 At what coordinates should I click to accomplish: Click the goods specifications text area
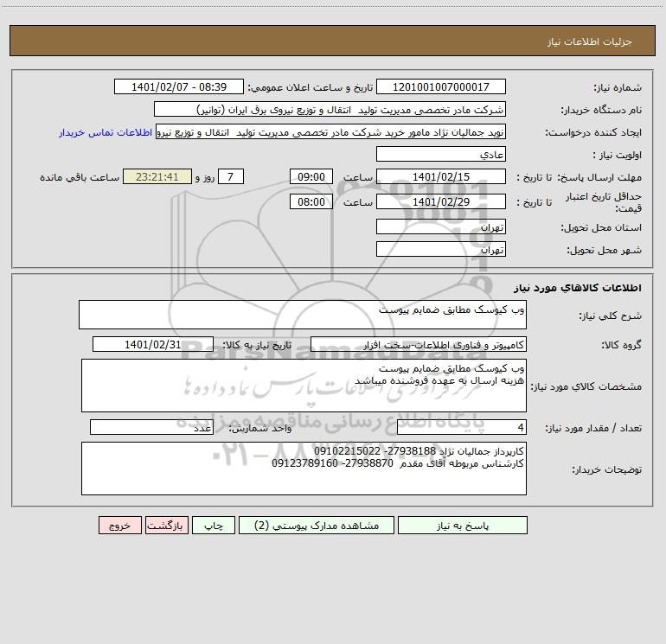point(304,386)
